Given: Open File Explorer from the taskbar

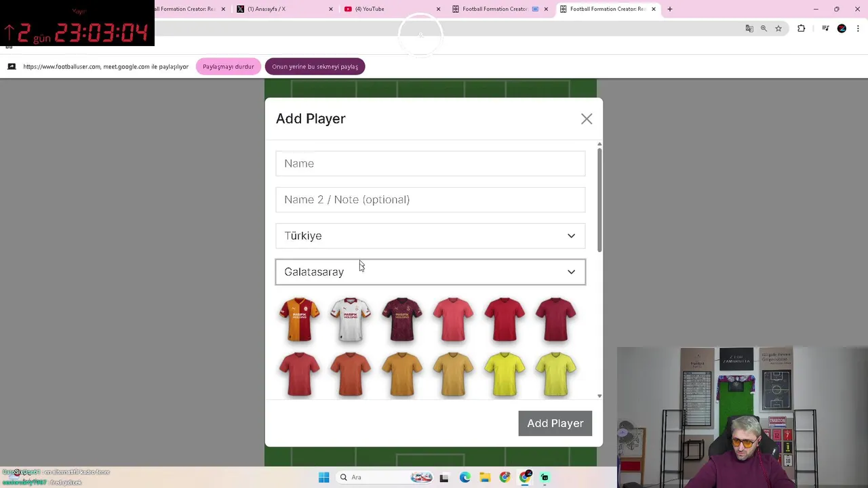Looking at the screenshot, I should tap(485, 477).
